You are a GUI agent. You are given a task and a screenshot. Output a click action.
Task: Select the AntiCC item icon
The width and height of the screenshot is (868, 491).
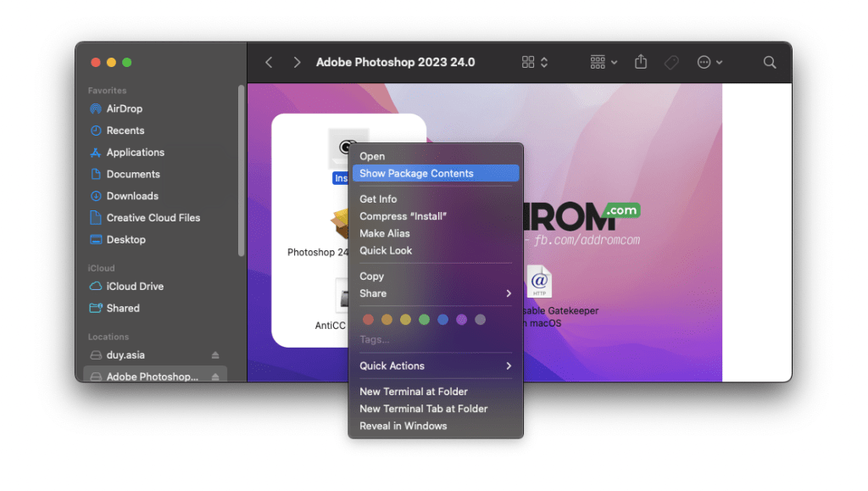[342, 295]
